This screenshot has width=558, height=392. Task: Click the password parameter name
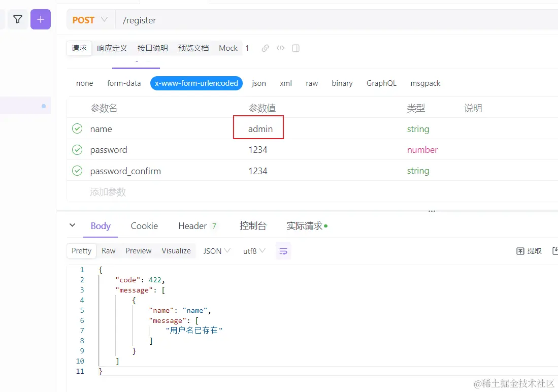pyautogui.click(x=109, y=150)
